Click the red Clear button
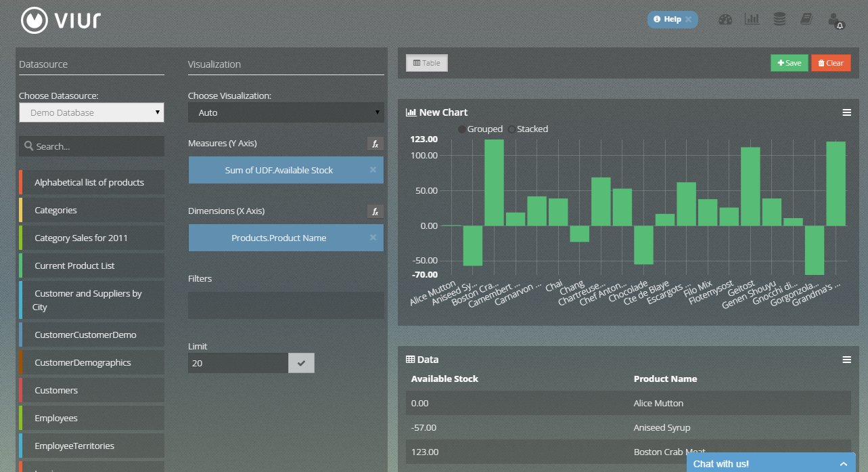 pos(831,63)
